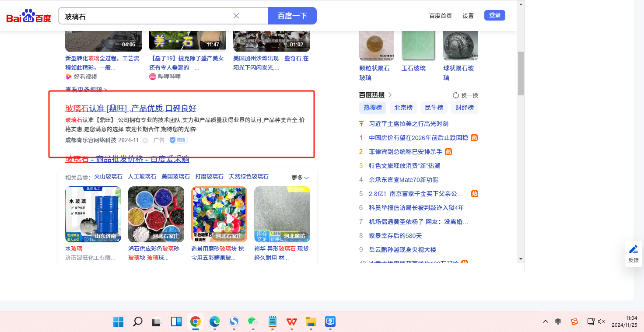Open the 玉石玻璃 green image
Viewport: 644px width, 332px height.
tap(419, 45)
